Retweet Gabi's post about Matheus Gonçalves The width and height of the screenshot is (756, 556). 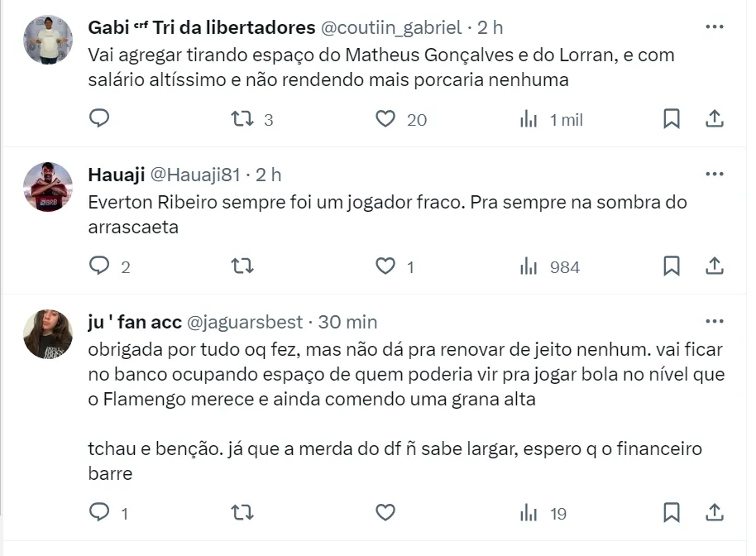[x=242, y=119]
